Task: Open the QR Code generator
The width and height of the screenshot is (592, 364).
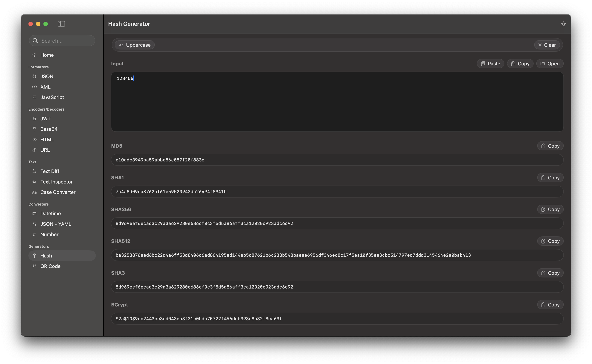Action: (50, 266)
